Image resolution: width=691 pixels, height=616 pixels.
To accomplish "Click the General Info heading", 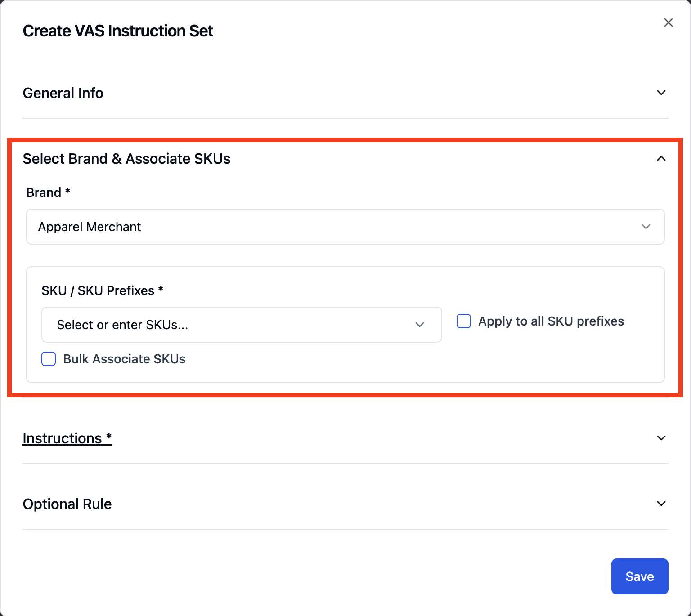I will [x=63, y=93].
